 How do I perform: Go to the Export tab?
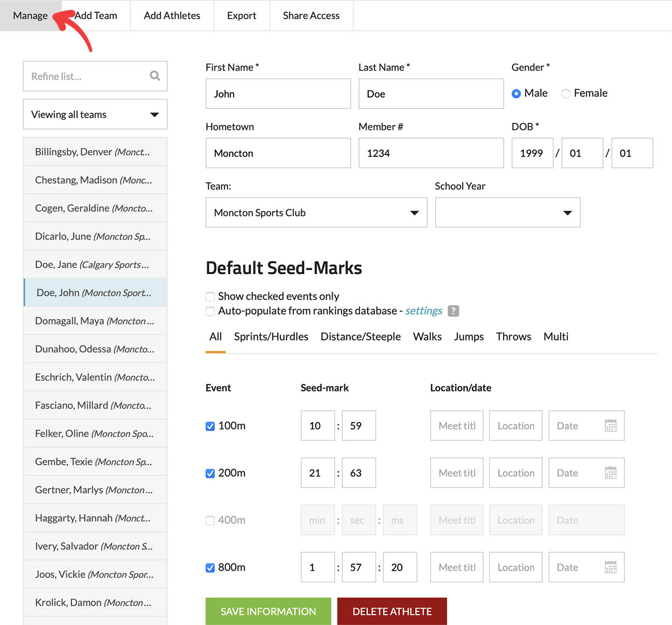(x=241, y=15)
